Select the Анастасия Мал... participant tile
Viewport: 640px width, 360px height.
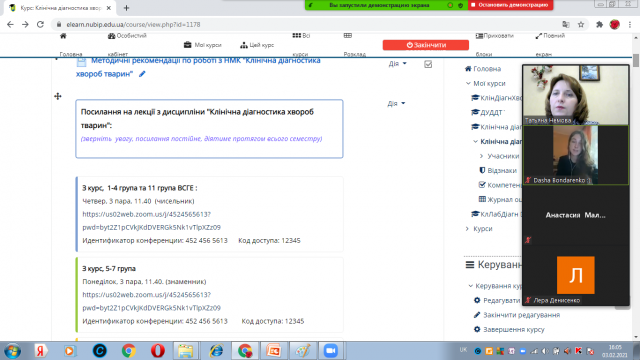click(x=576, y=215)
